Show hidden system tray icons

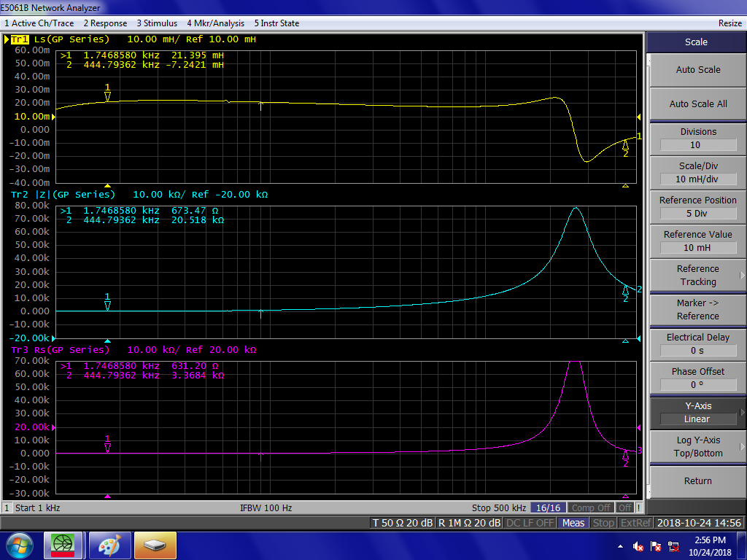click(620, 546)
